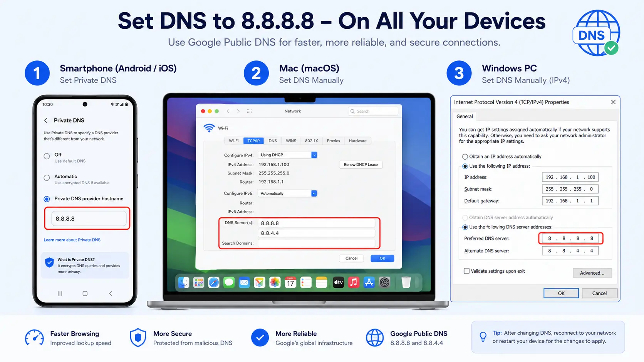
Task: Enable Validate settings upon exit
Action: coord(466,271)
